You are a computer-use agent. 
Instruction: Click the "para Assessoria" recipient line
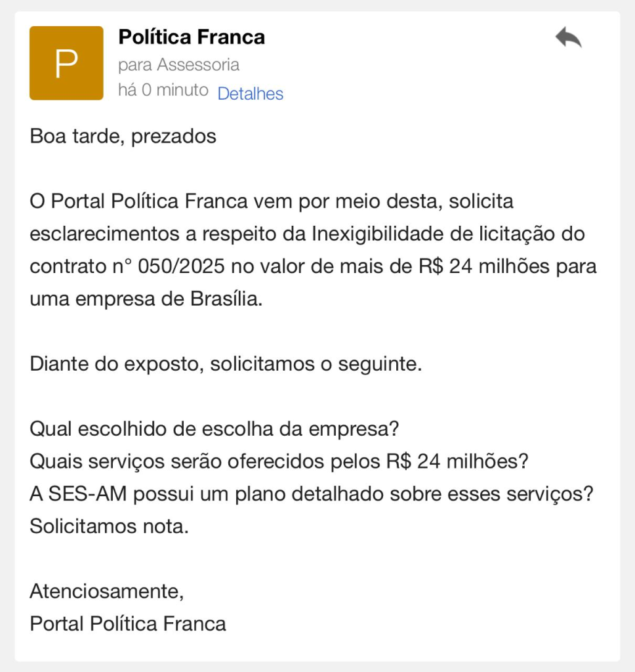click(x=178, y=65)
